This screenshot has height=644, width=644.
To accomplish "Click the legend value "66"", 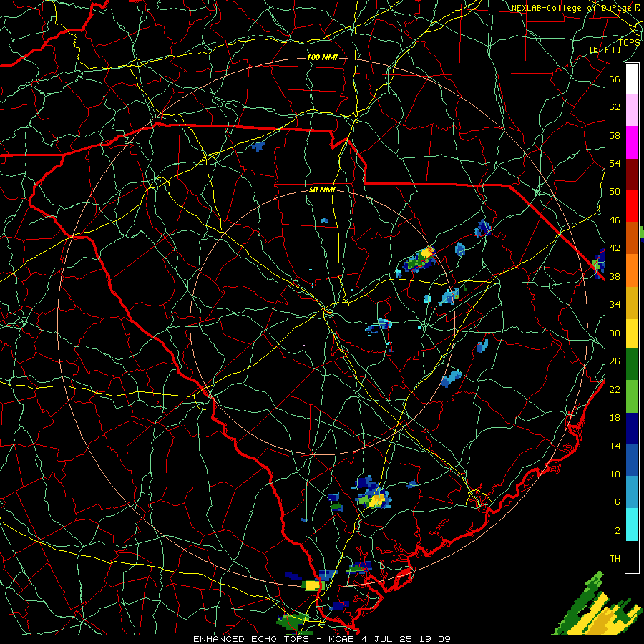I will pyautogui.click(x=615, y=79).
